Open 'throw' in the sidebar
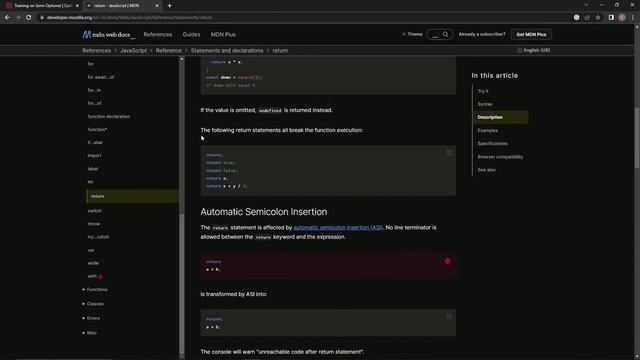Viewport: 640px width, 360px height. (x=93, y=224)
